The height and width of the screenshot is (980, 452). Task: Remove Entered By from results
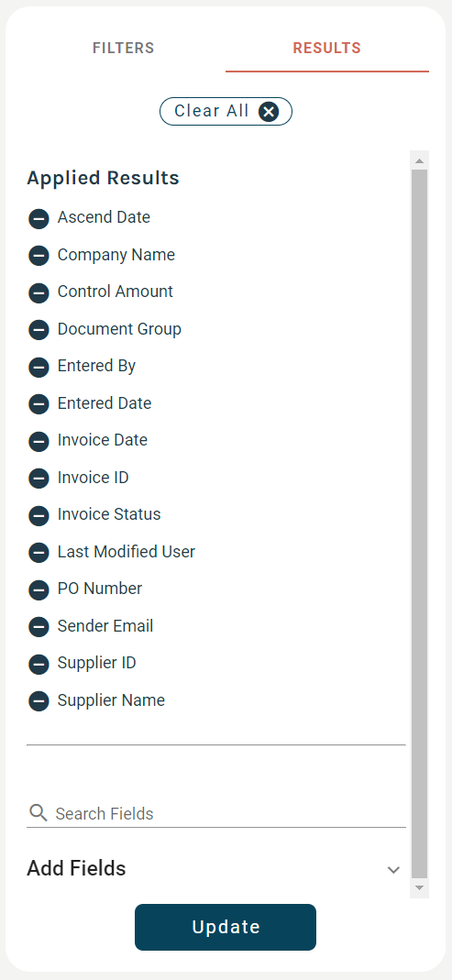(x=39, y=367)
